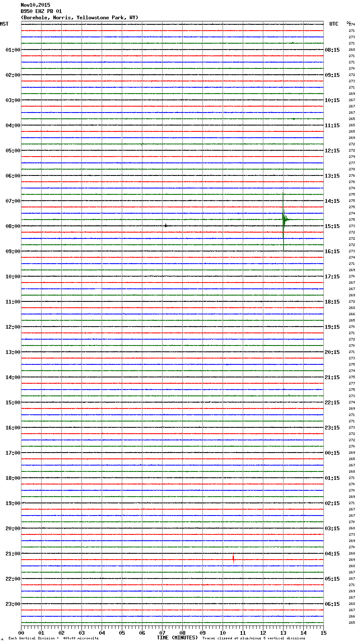
Task: Click the small black event on the 08:00 trace
Action: point(165,225)
